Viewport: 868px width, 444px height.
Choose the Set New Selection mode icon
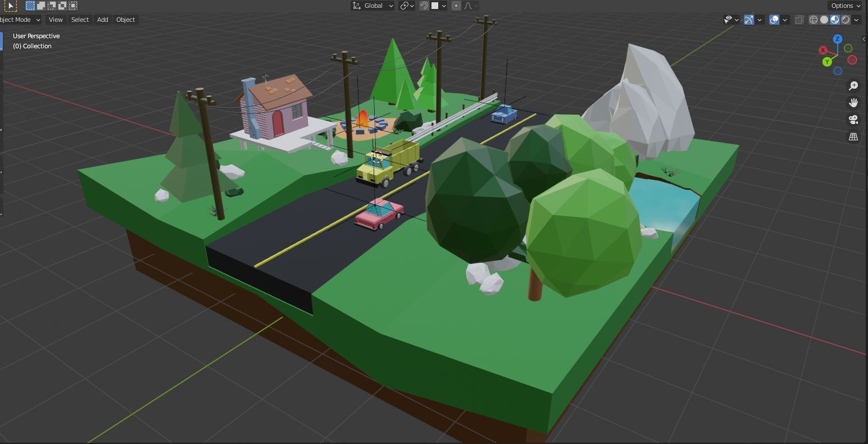click(30, 6)
